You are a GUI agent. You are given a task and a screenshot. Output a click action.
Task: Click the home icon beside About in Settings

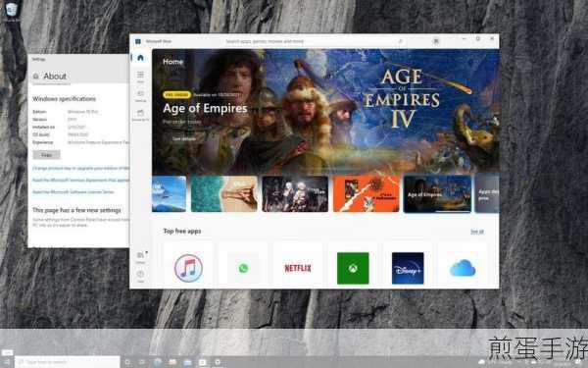[35, 77]
